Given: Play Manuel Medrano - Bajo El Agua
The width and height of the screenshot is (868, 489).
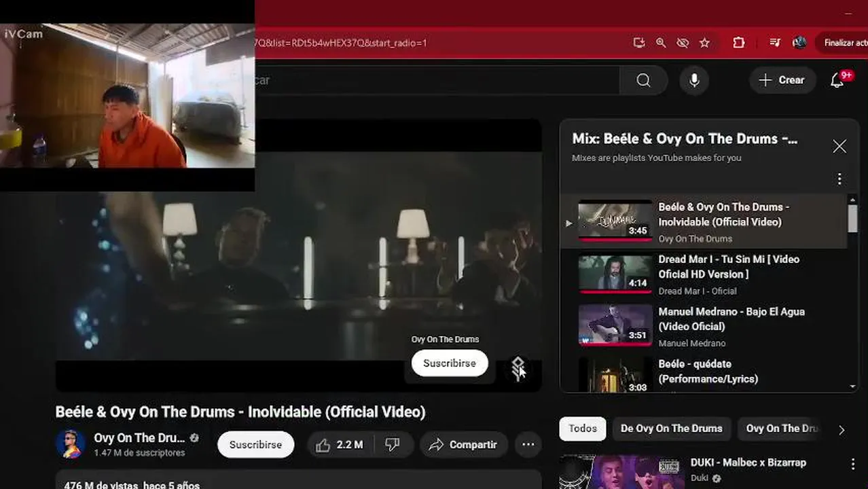Looking at the screenshot, I should click(x=731, y=319).
